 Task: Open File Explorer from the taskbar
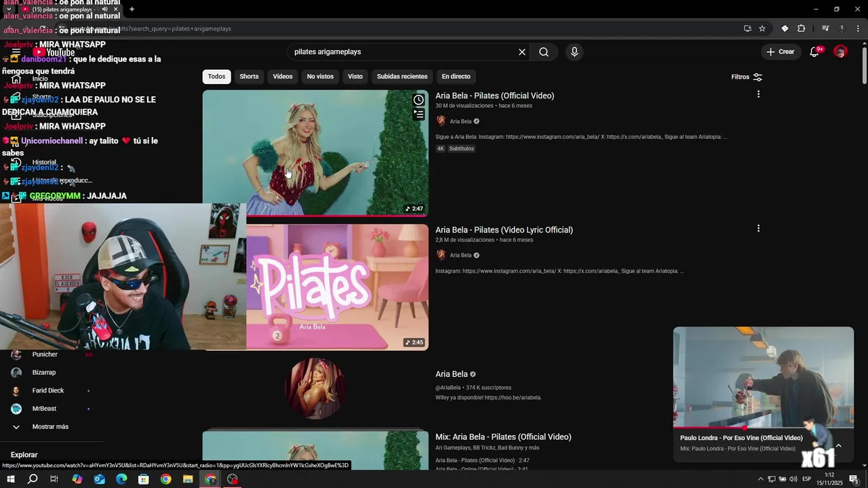(188, 479)
